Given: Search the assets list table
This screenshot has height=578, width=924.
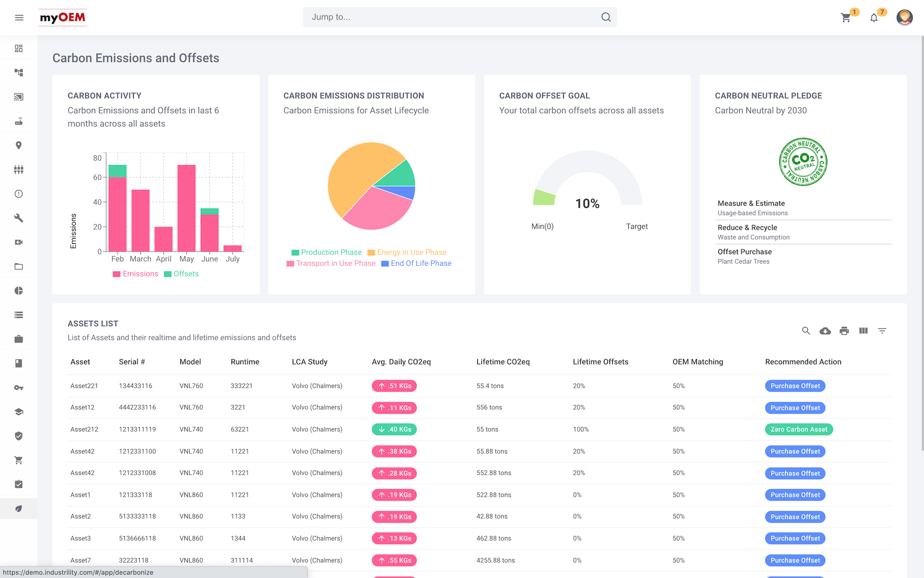Looking at the screenshot, I should (x=806, y=331).
